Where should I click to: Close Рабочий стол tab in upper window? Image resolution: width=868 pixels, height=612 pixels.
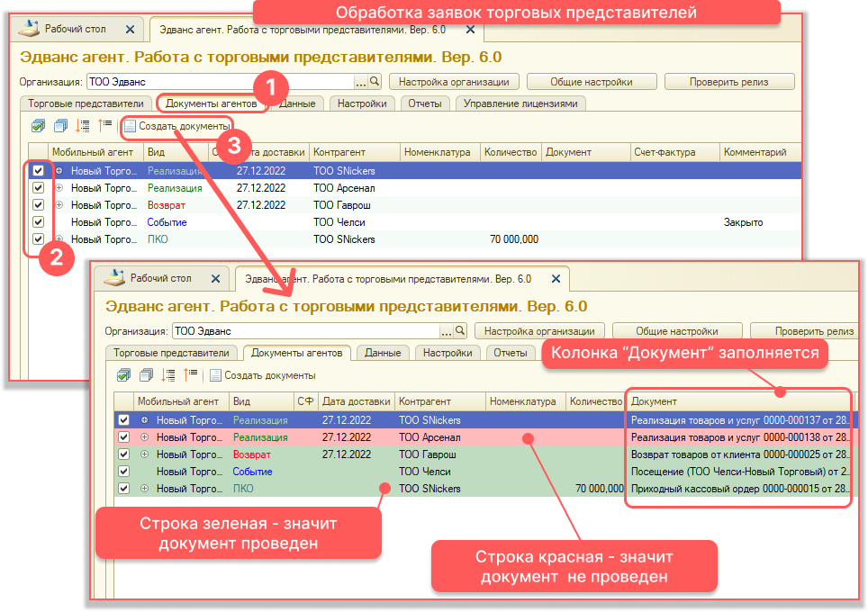click(130, 30)
